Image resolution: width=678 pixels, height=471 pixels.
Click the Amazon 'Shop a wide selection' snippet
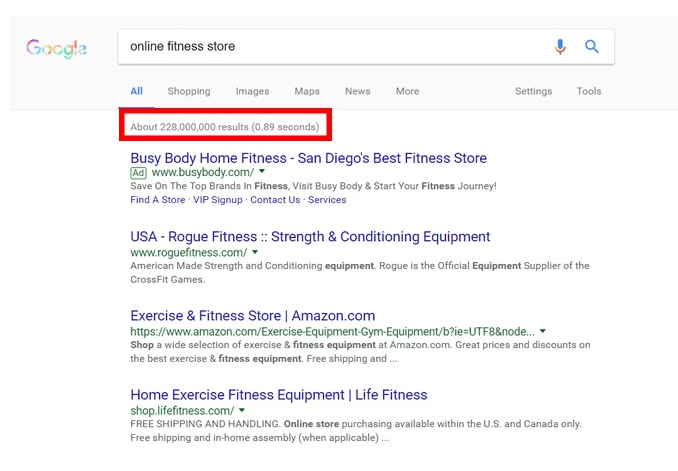(360, 352)
